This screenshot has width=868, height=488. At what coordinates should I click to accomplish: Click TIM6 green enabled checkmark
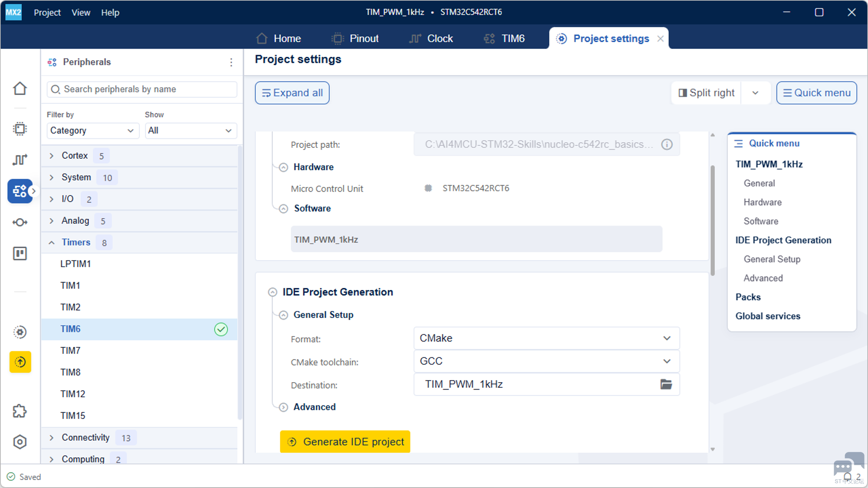(x=221, y=329)
